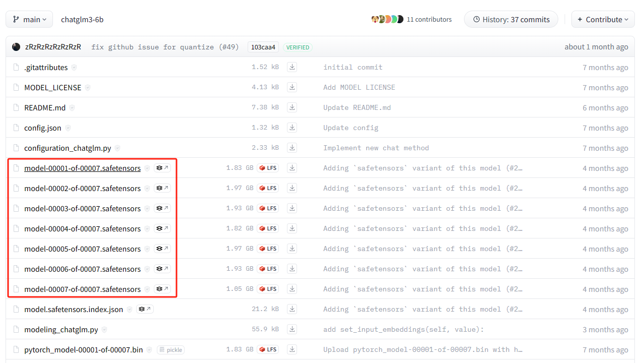Viewport: 644px width, 363px height.
Task: Click '6 months ago' timestamp on README.md row
Action: [x=605, y=107]
